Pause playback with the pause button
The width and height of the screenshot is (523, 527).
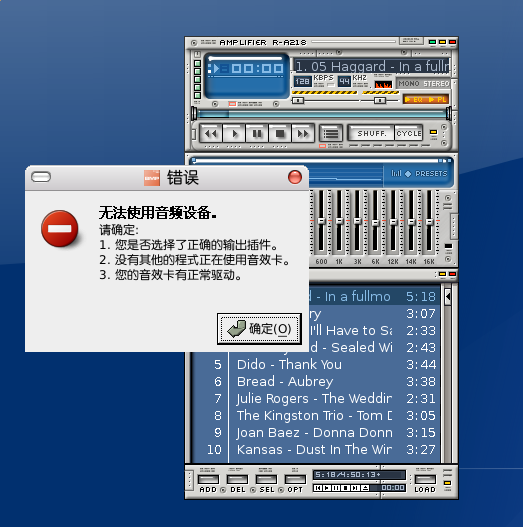pos(257,134)
